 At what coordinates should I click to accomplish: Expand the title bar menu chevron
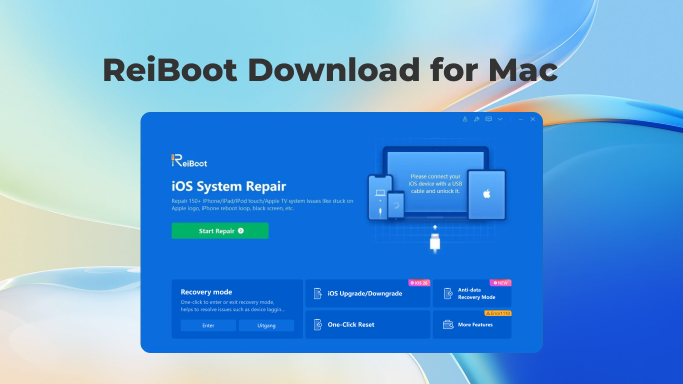click(500, 119)
